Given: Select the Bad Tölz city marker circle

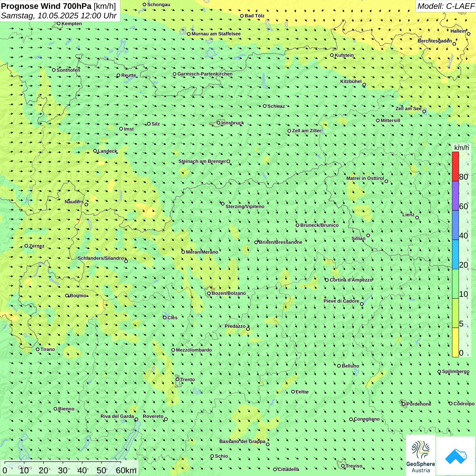Looking at the screenshot, I should (242, 16).
